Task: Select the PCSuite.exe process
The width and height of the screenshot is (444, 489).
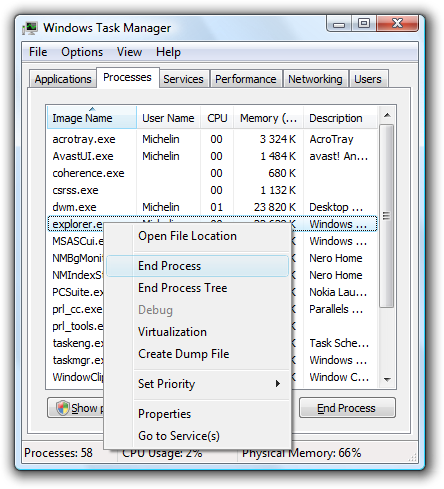Action: point(78,292)
